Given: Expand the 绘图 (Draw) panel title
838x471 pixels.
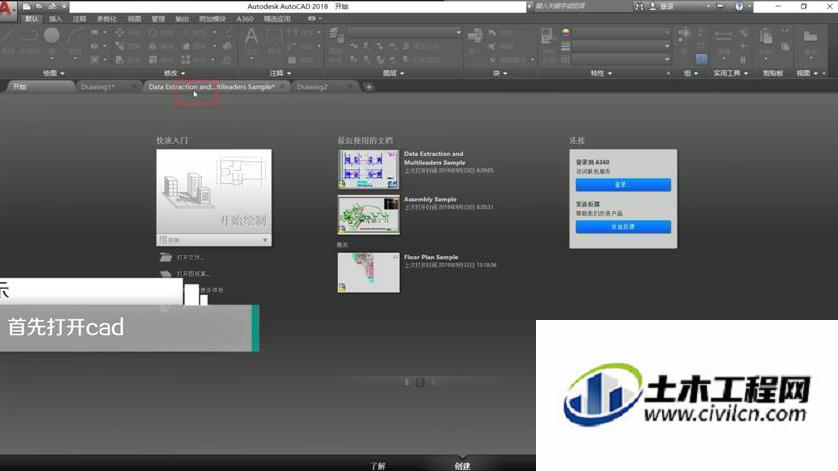Looking at the screenshot, I should [x=53, y=73].
